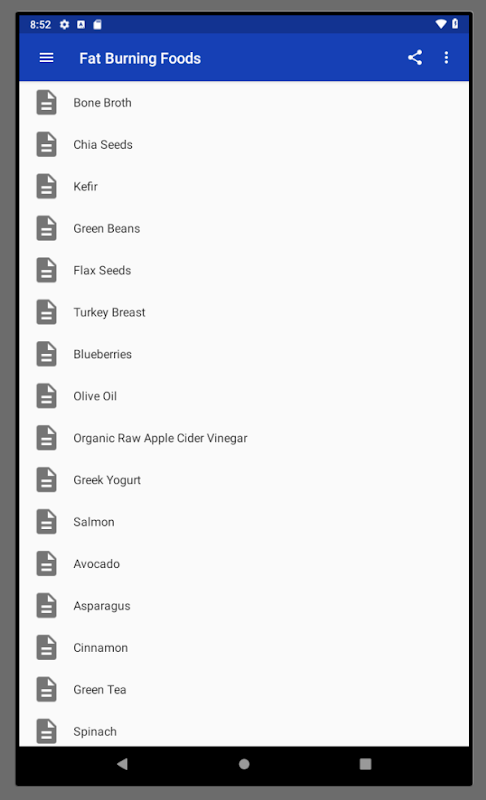Click the document icon beside Bone Broth
Image resolution: width=486 pixels, height=800 pixels.
(x=46, y=103)
